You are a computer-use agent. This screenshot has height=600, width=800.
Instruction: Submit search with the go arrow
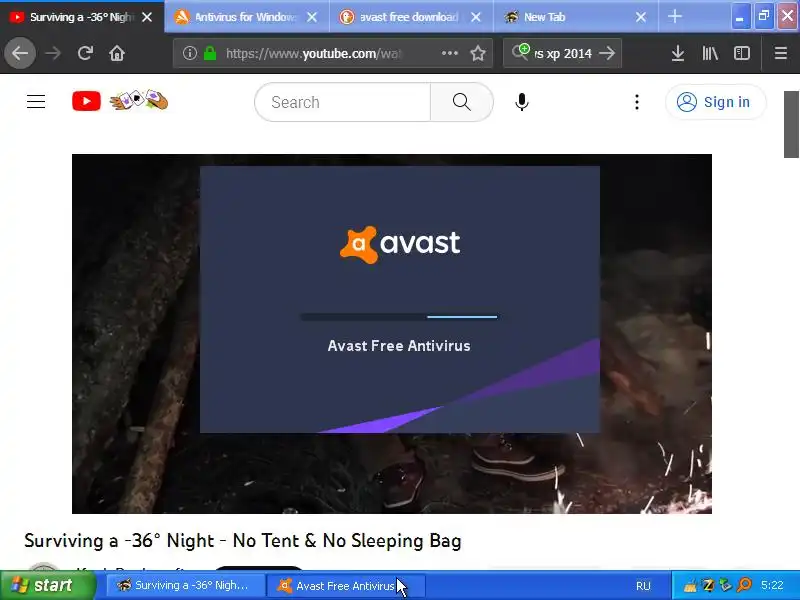pyautogui.click(x=607, y=53)
